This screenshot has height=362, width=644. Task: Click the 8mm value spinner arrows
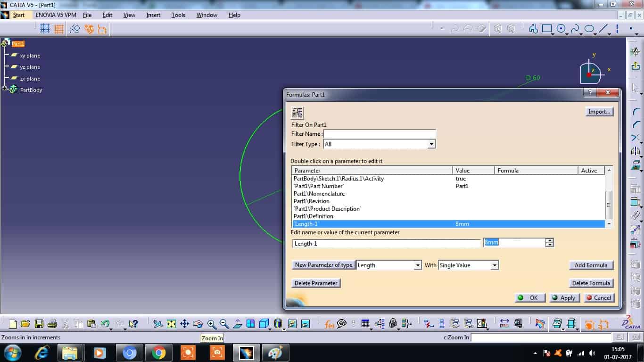[550, 243]
